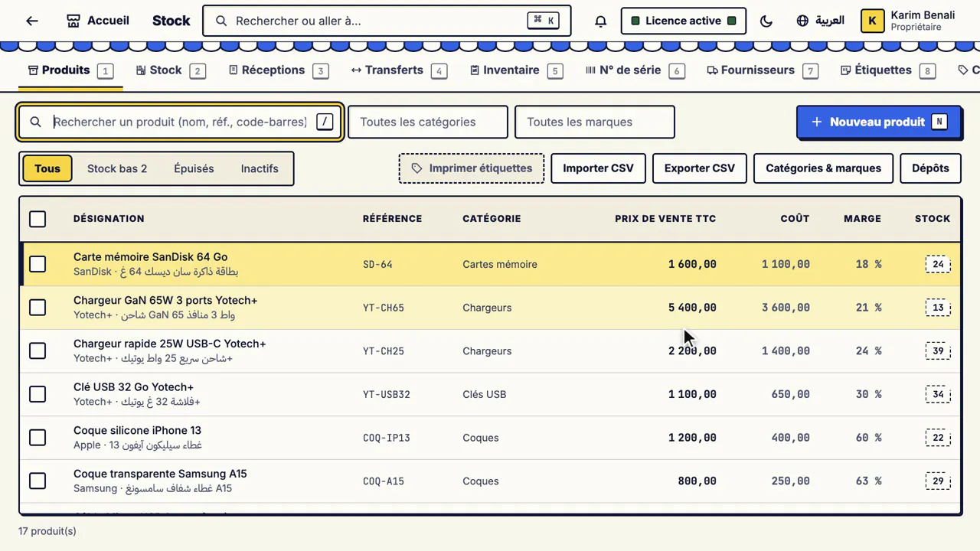Click the Accueil store icon
Viewport: 980px width, 551px height.
73,21
